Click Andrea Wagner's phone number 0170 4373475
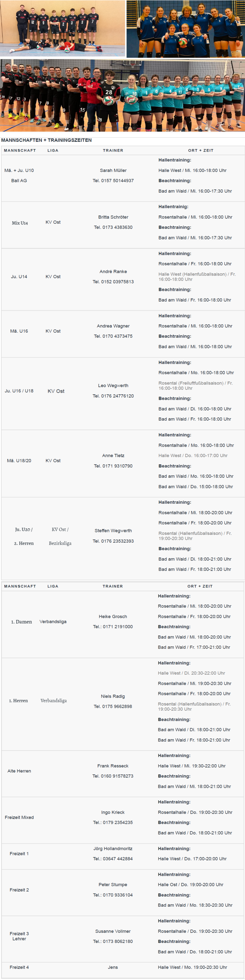This screenshot has width=245, height=980. click(113, 336)
